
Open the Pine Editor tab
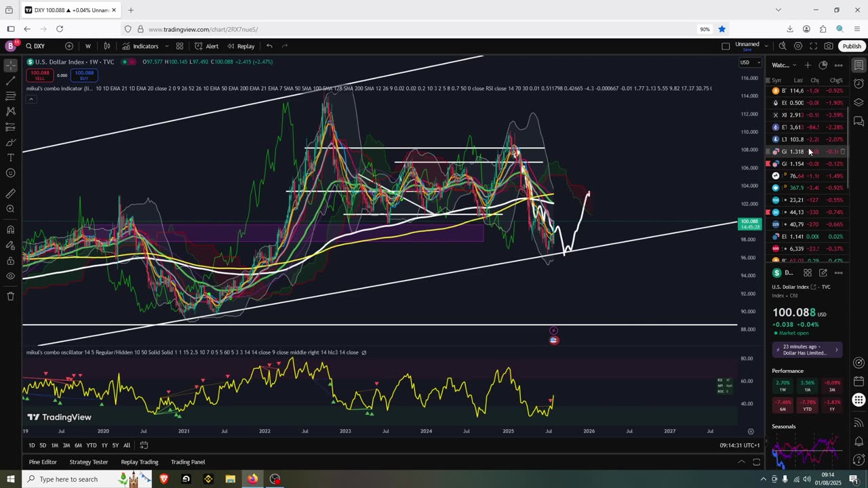[x=43, y=462]
